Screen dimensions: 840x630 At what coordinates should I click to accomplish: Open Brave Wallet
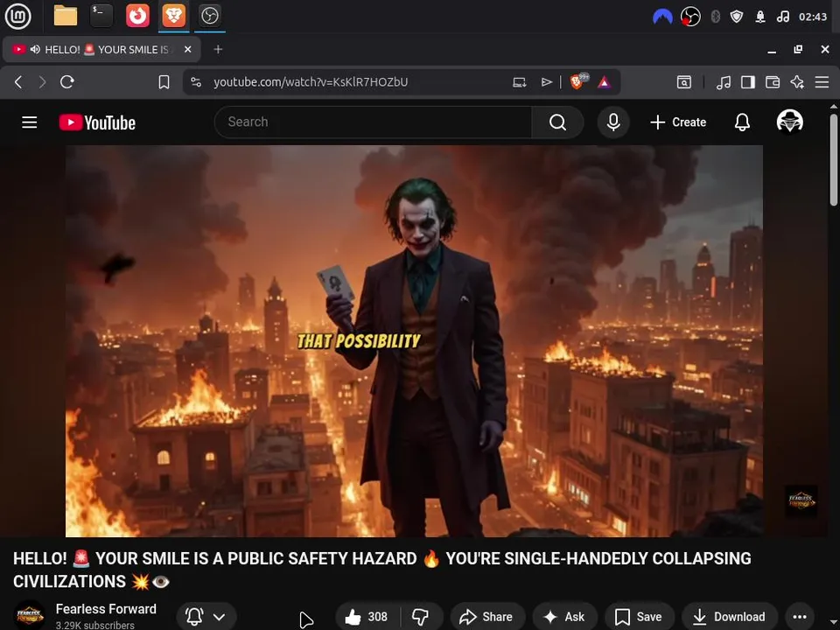[x=773, y=82]
